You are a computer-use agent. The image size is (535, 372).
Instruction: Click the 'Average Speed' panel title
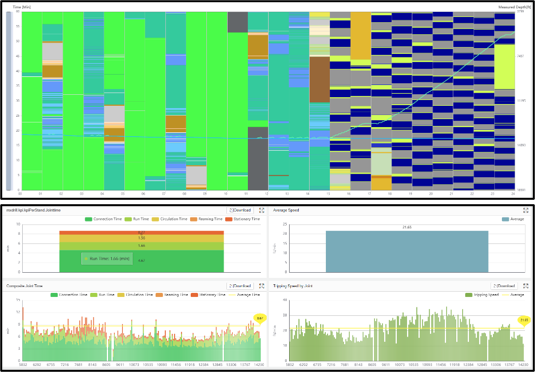point(286,211)
